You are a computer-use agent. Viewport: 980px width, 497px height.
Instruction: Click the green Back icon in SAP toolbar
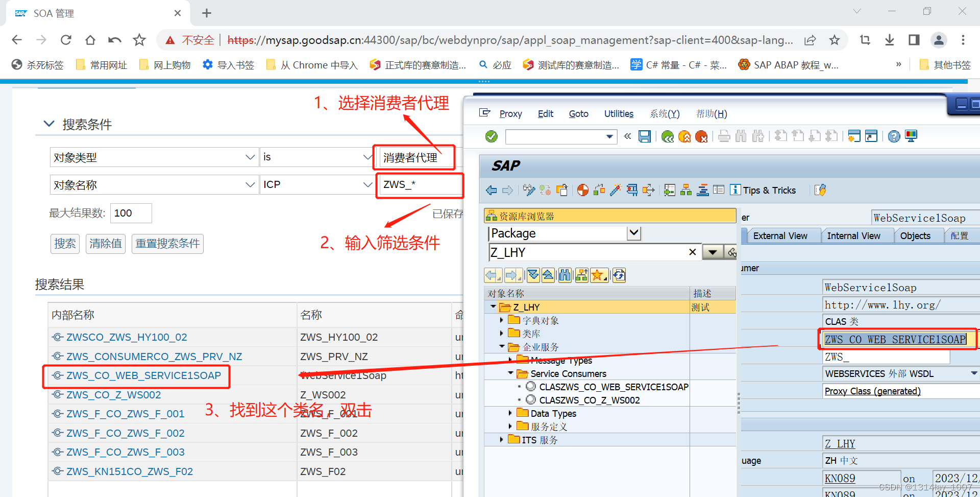pos(667,136)
